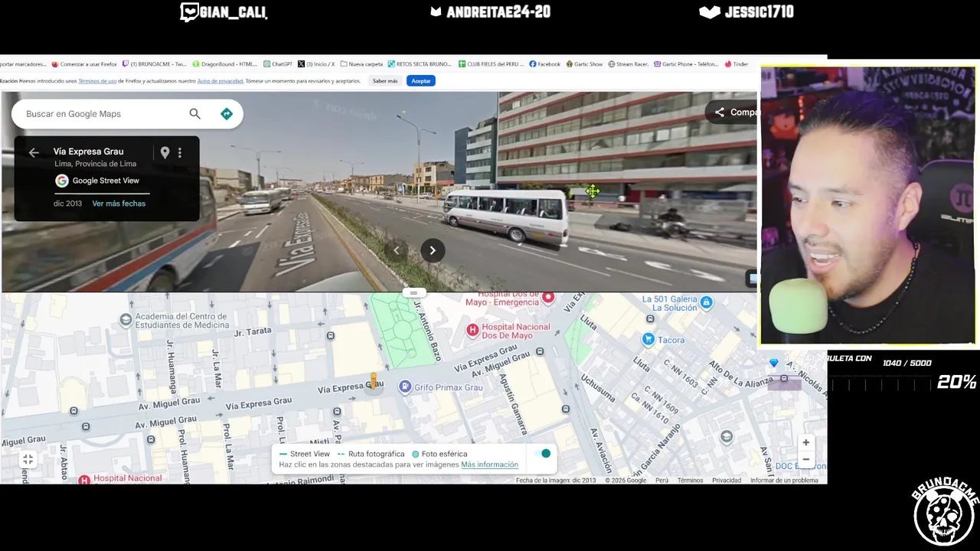Click the collapse map handle above the map
The height and width of the screenshot is (551, 980).
tap(413, 293)
